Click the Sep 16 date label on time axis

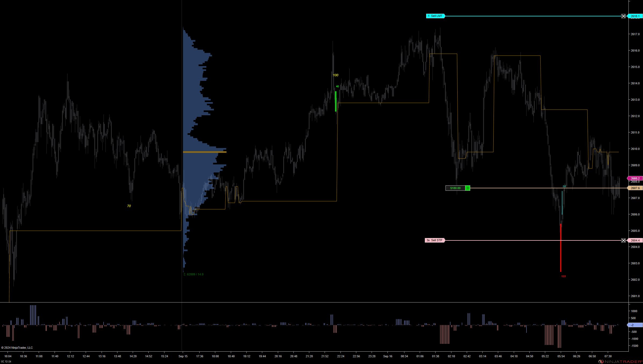(x=388, y=356)
